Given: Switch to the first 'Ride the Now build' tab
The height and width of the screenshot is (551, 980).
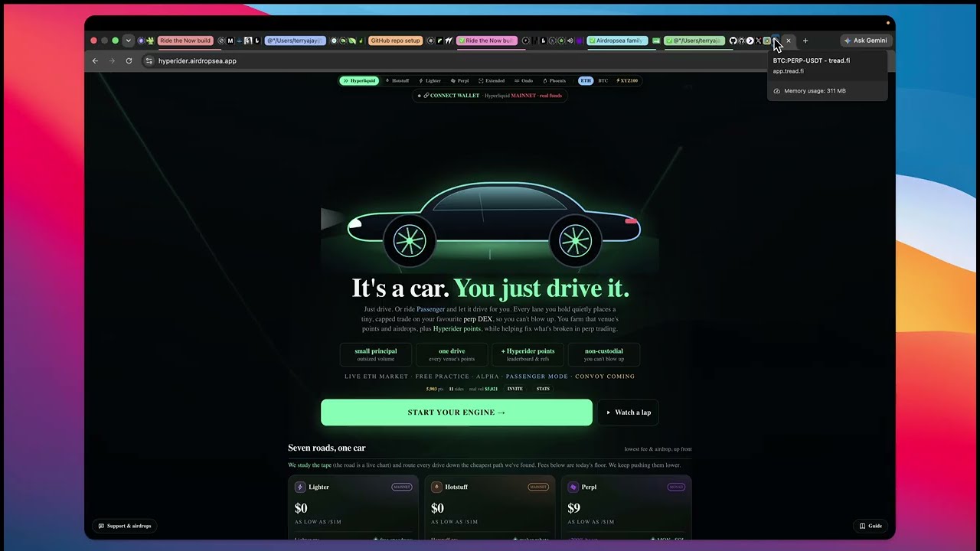Looking at the screenshot, I should (x=185, y=41).
